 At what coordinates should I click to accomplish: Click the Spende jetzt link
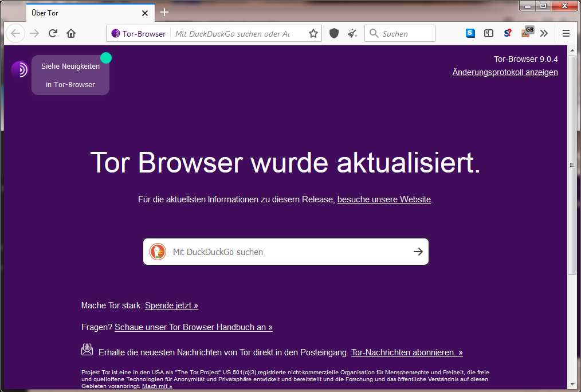[171, 305]
